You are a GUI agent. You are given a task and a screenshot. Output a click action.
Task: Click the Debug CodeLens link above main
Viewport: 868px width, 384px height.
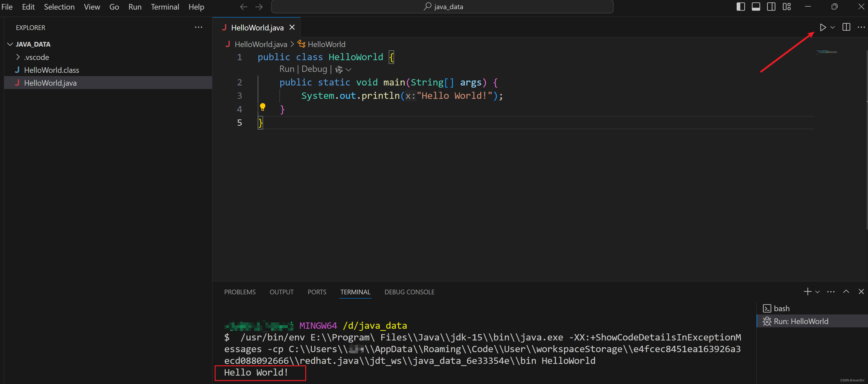[x=314, y=69]
